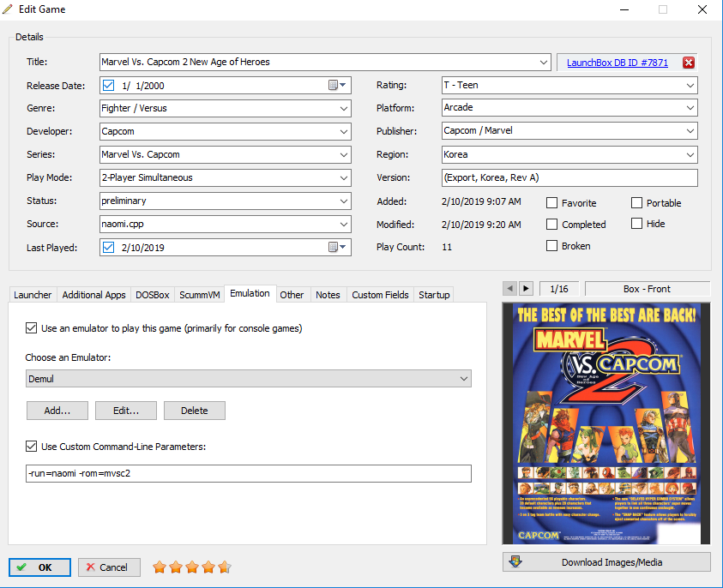Click the Delete emulator button
Image resolution: width=723 pixels, height=588 pixels.
click(194, 410)
